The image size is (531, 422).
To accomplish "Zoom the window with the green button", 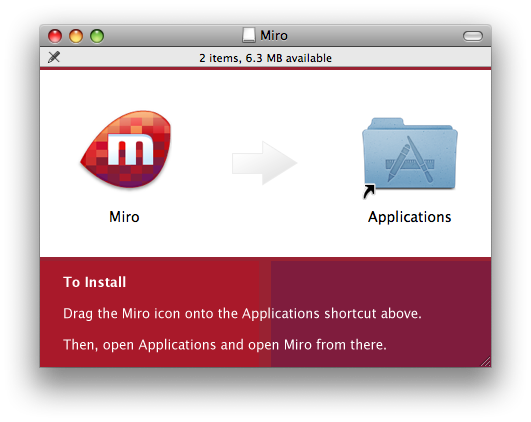I will 97,36.
